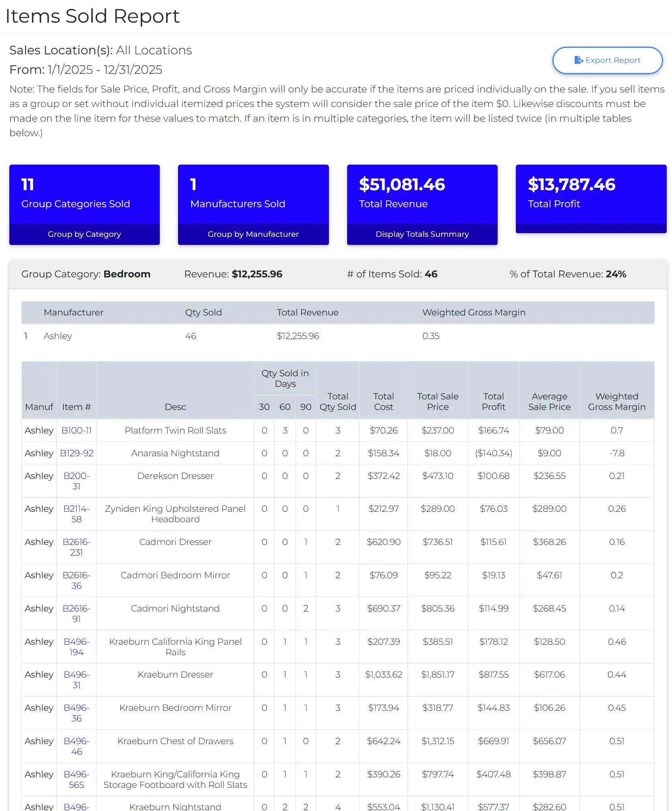
Task: Click 60-day qty for Platform Twin Roll Slats
Action: pyautogui.click(x=285, y=430)
